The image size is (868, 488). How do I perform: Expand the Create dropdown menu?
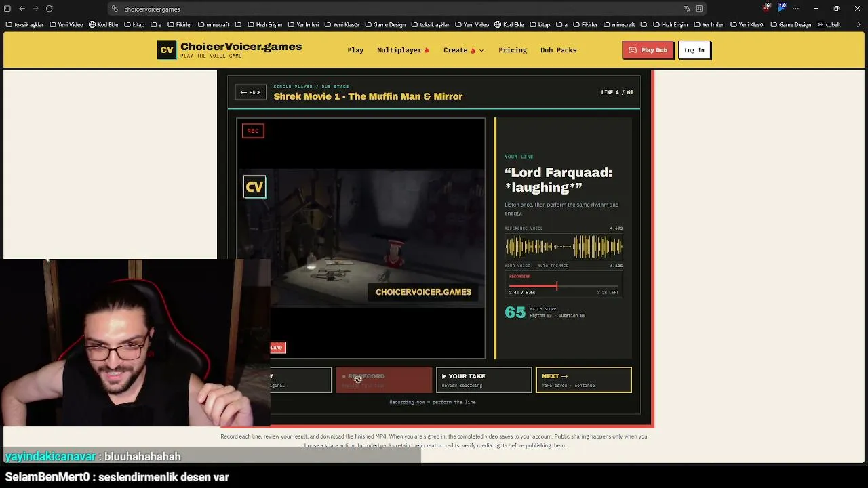463,50
